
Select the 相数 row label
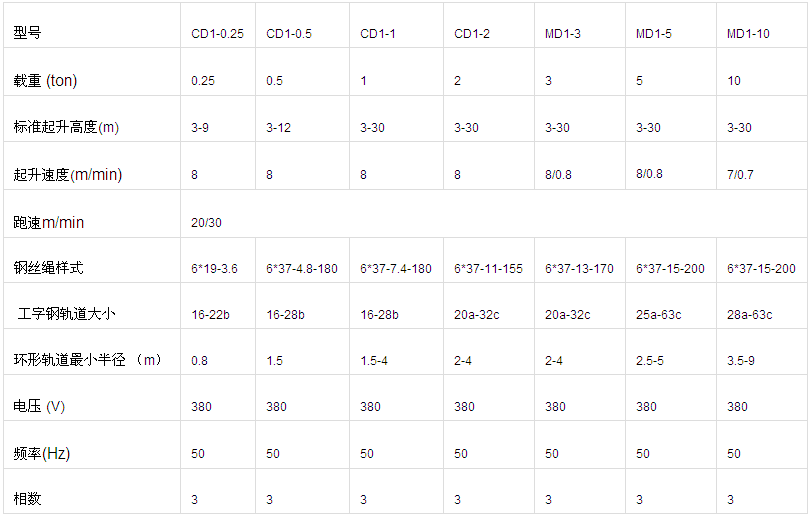28,498
